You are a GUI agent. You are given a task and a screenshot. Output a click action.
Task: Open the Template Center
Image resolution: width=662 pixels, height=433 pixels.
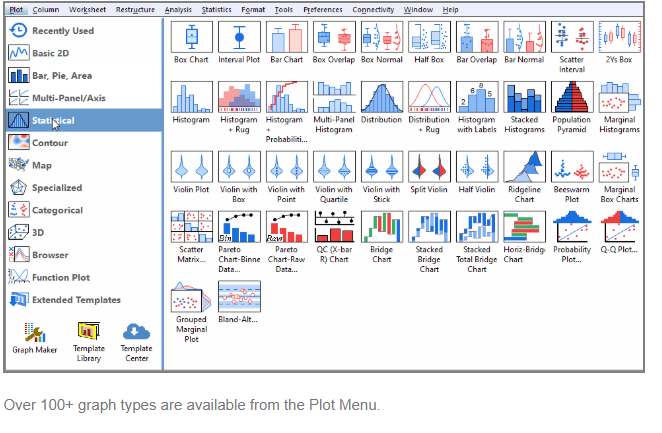(x=136, y=342)
